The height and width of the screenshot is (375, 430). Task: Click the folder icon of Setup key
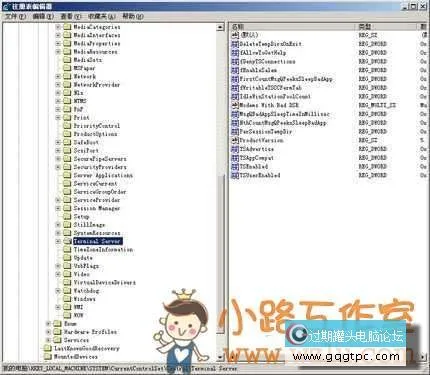click(68, 216)
